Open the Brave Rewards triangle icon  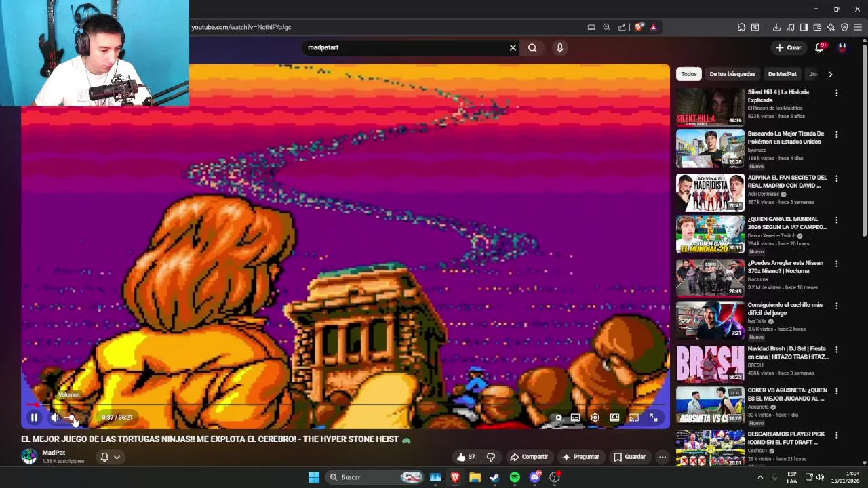click(x=653, y=27)
